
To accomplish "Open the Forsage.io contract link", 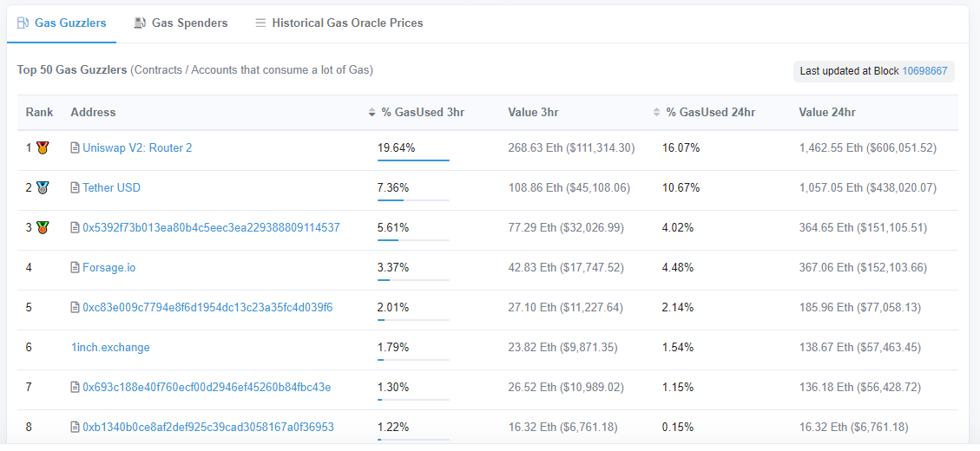I will (109, 267).
